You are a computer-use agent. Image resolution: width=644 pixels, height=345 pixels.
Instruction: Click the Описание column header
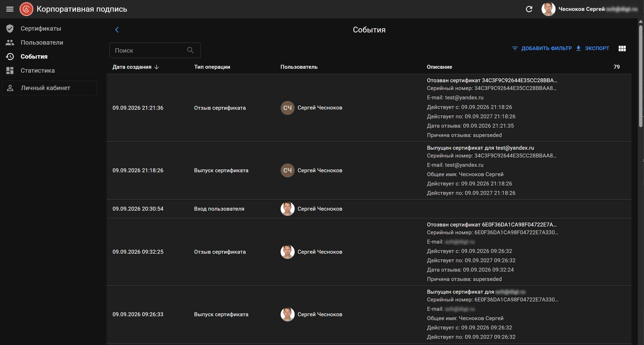click(439, 67)
